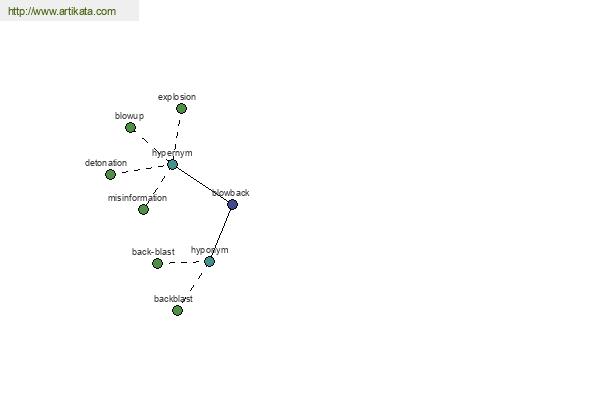Click the teal hypernym node
Viewport: 600px width, 400px height.
tap(173, 165)
